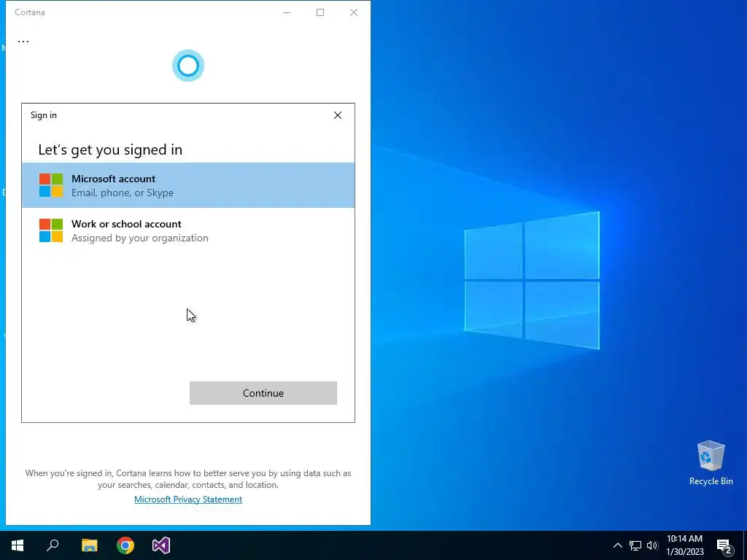The image size is (747, 560).
Task: Launch File Explorer from taskbar
Action: pos(89,545)
